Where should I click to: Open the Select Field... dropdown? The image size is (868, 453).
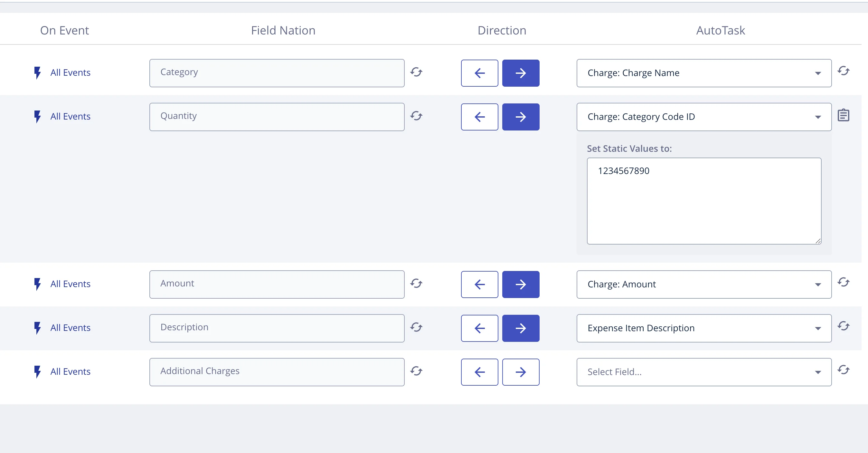pyautogui.click(x=704, y=372)
